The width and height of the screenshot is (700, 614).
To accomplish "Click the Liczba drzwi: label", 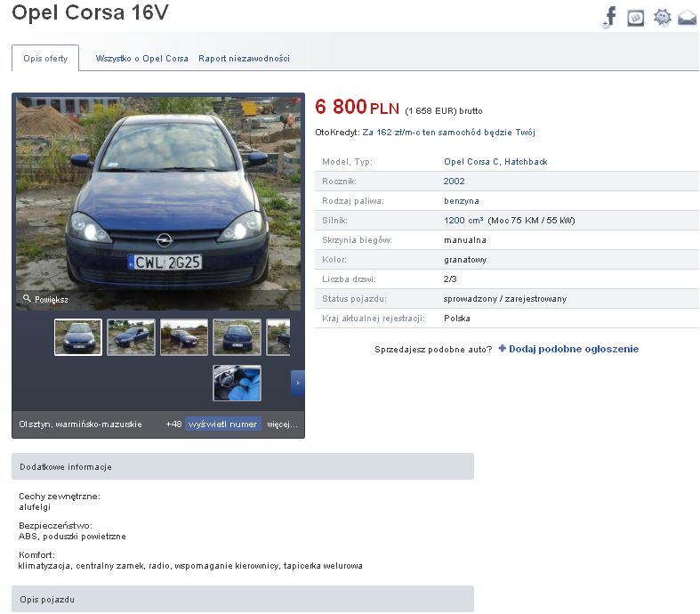I will pyautogui.click(x=349, y=279).
